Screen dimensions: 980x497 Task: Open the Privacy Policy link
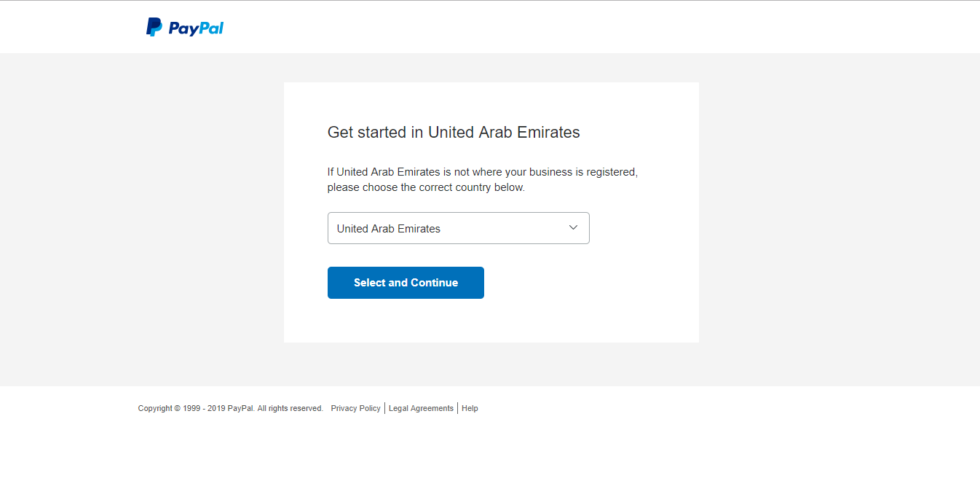355,408
